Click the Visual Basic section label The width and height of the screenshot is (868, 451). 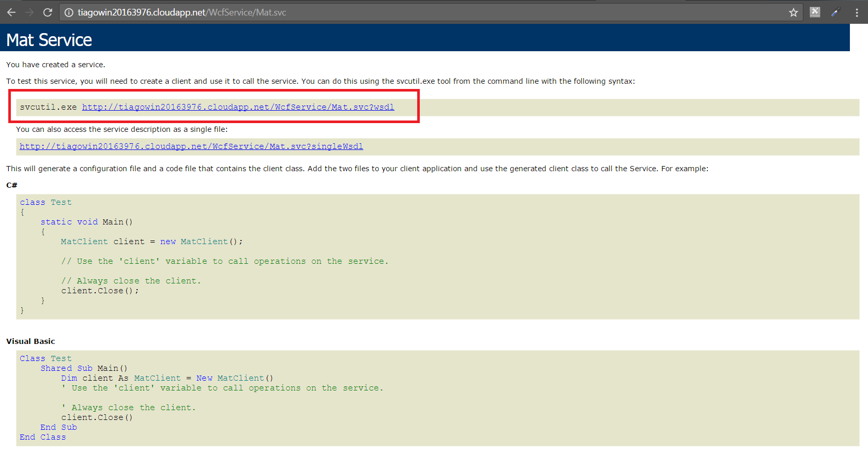click(x=31, y=341)
